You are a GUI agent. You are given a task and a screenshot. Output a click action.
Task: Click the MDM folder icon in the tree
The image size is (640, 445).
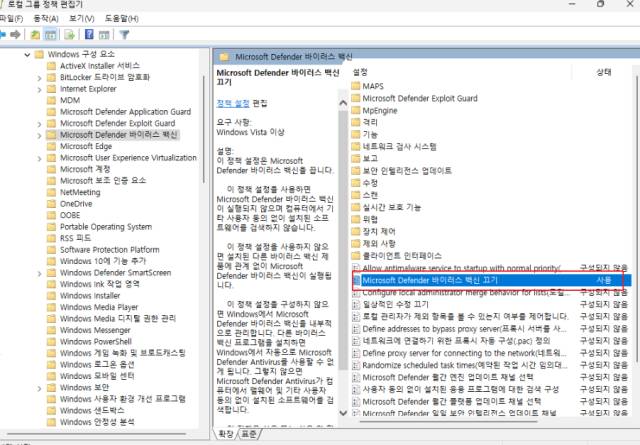[51, 100]
